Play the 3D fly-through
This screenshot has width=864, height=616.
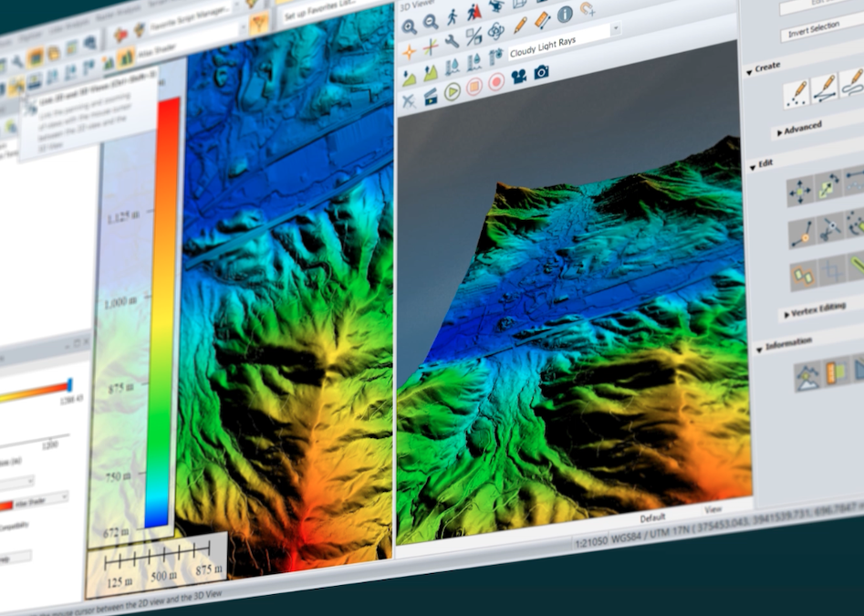pos(452,92)
